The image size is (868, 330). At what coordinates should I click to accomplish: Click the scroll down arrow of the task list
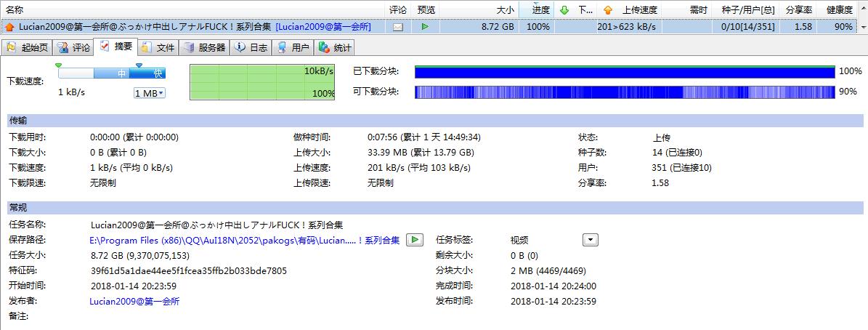tap(862, 27)
